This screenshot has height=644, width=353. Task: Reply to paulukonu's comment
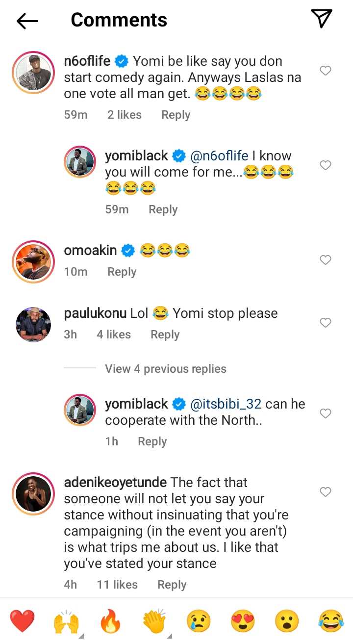165,335
